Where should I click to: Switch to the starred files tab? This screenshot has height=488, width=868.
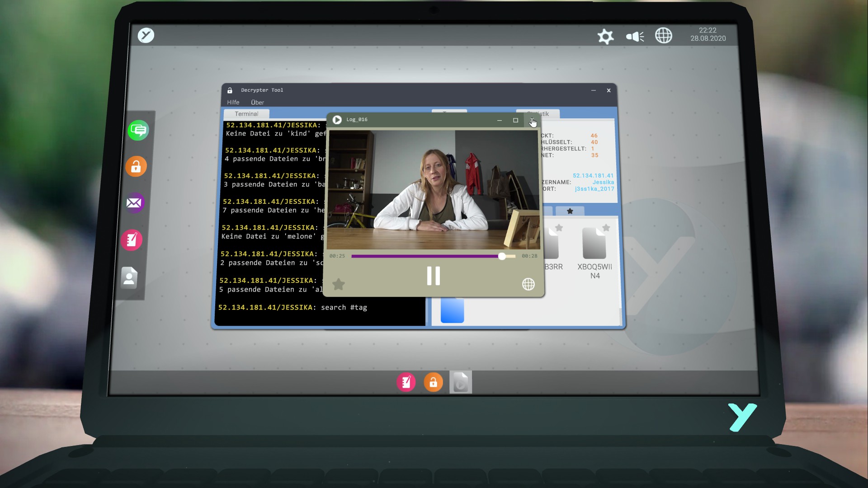tap(570, 211)
